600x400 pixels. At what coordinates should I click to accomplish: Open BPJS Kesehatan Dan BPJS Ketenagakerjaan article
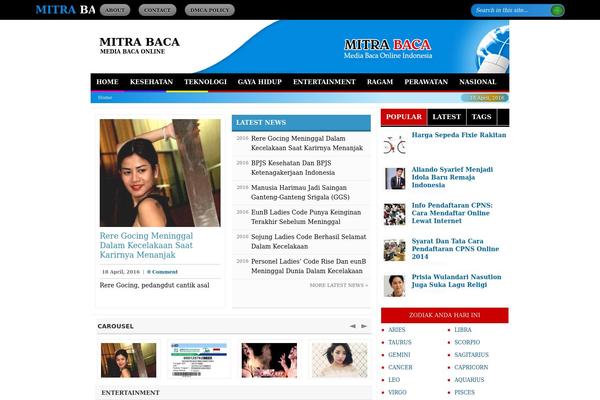coord(293,168)
